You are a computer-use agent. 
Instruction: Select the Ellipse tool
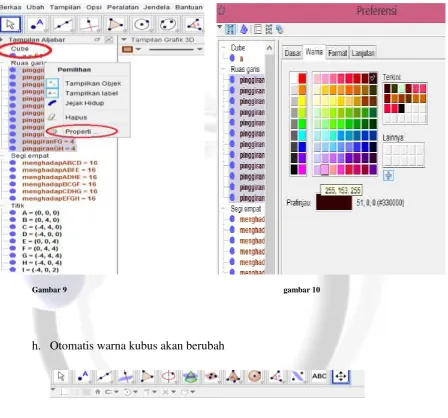tap(168, 24)
